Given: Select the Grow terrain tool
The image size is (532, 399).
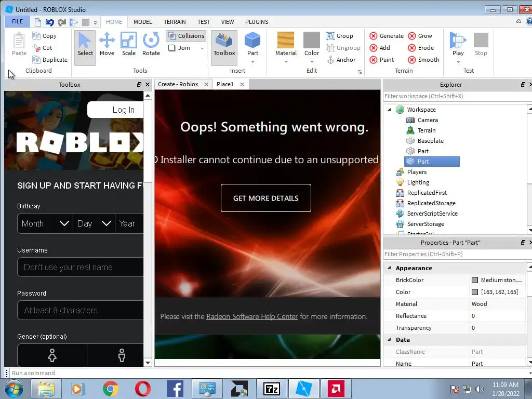Looking at the screenshot, I should point(420,36).
